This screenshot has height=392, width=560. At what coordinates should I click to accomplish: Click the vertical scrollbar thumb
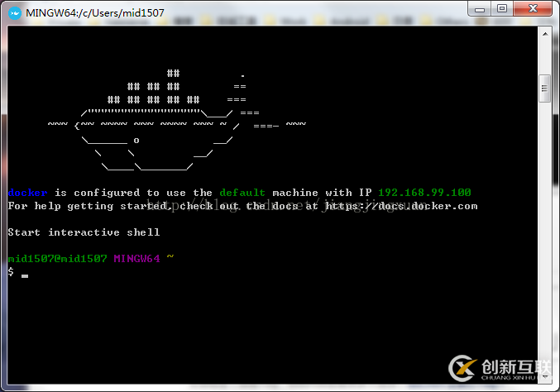point(544,88)
